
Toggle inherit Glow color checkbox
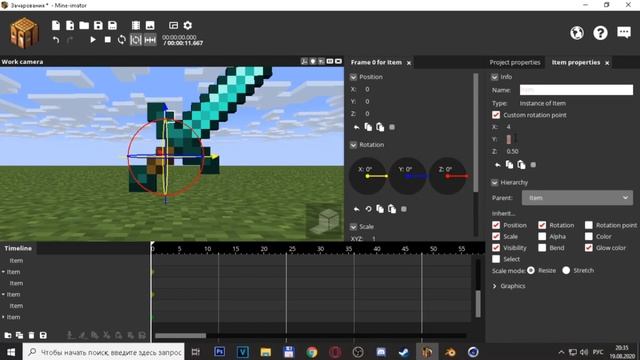[589, 248]
